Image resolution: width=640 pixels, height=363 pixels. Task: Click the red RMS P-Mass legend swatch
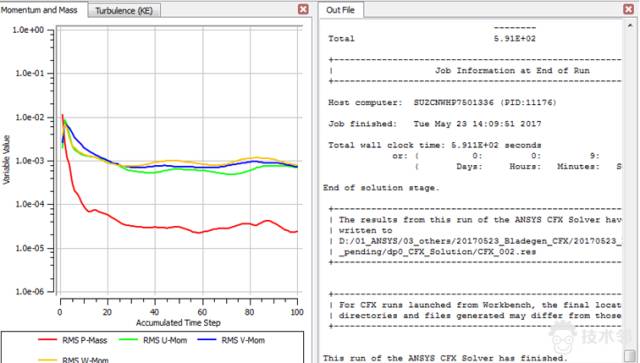[x=47, y=340]
